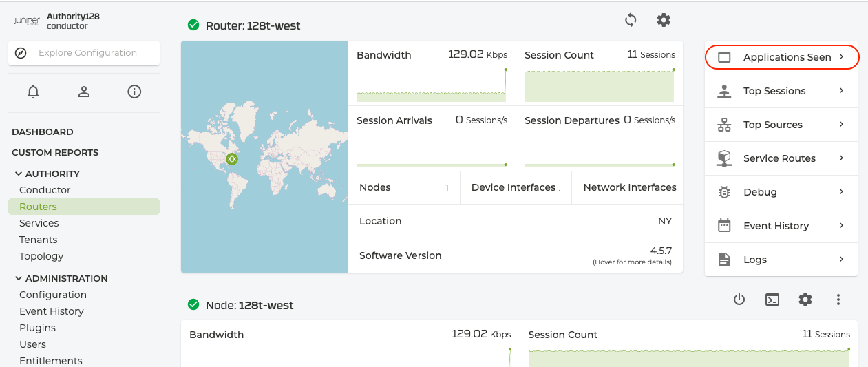Open router 128t-west settings gear
This screenshot has width=868, height=367.
(x=664, y=20)
